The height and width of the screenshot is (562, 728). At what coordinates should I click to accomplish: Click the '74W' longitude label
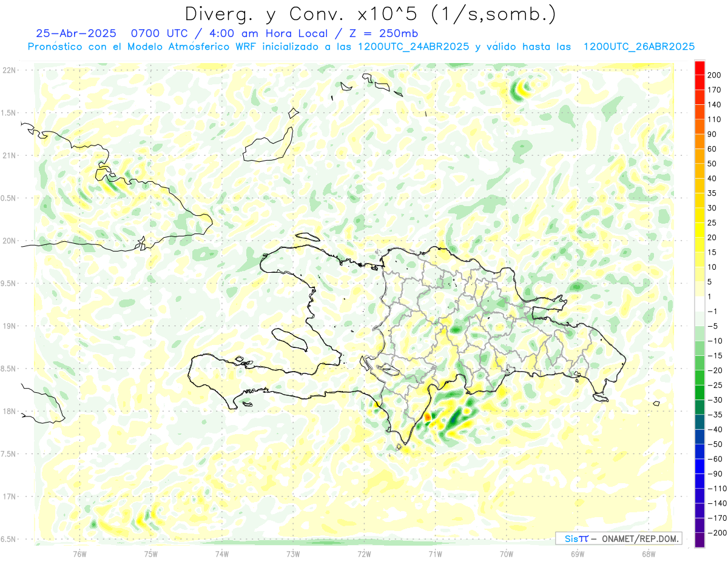(222, 554)
